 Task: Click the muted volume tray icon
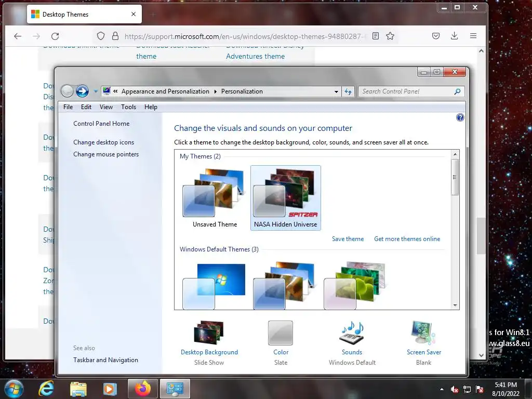pyautogui.click(x=455, y=389)
